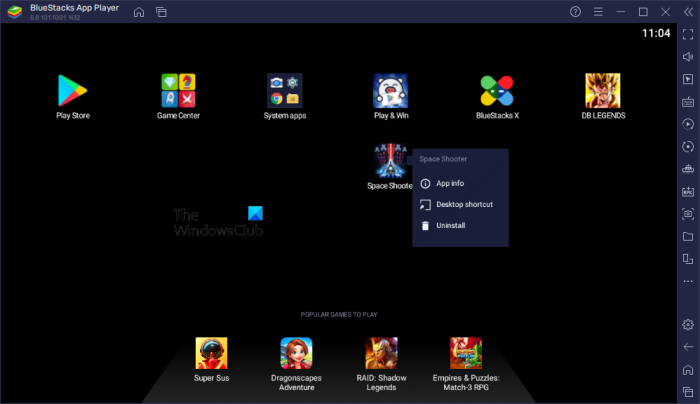Click the Android home icon in sidebar
This screenshot has width=700, height=404.
point(688,370)
